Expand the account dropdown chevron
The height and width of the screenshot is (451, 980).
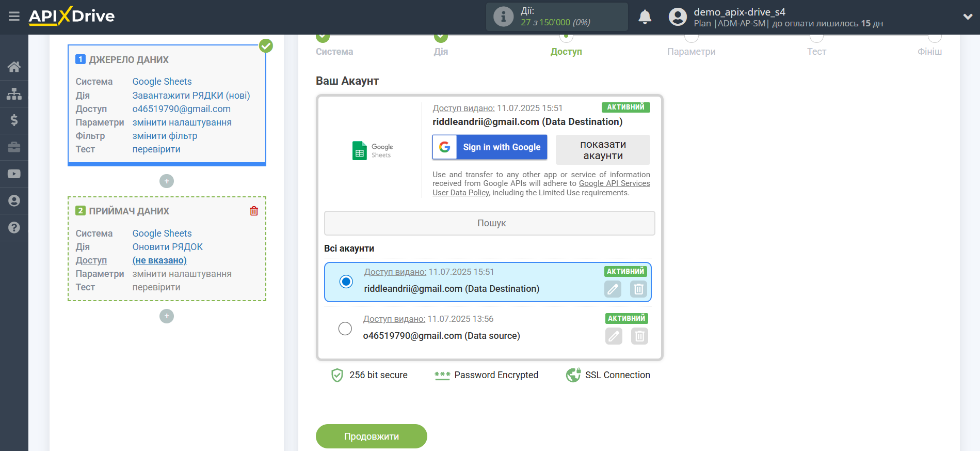pyautogui.click(x=968, y=17)
